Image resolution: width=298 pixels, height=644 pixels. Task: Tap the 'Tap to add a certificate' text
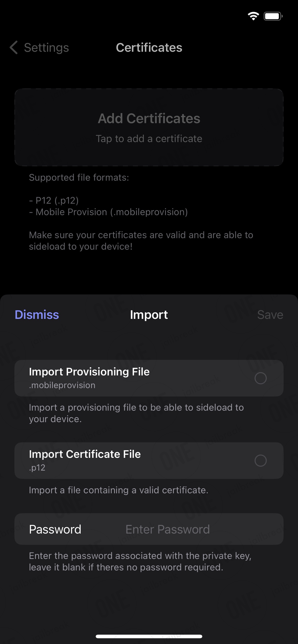(149, 139)
